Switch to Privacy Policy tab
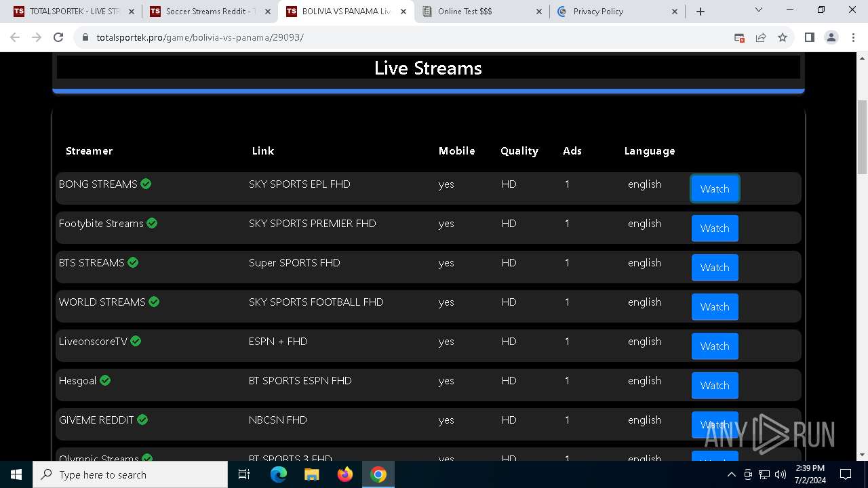Image resolution: width=868 pixels, height=488 pixels. tap(618, 12)
